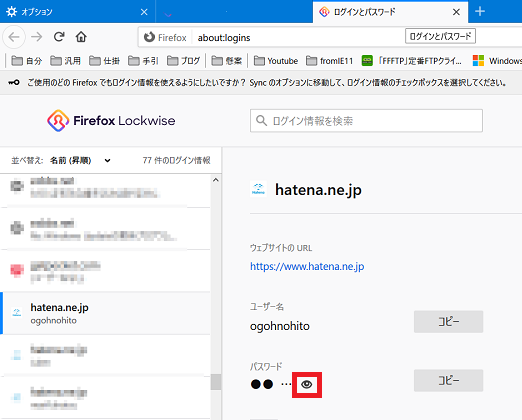Open the 懸案 bookmarks folder
This screenshot has height=420, width=522.
tap(227, 61)
